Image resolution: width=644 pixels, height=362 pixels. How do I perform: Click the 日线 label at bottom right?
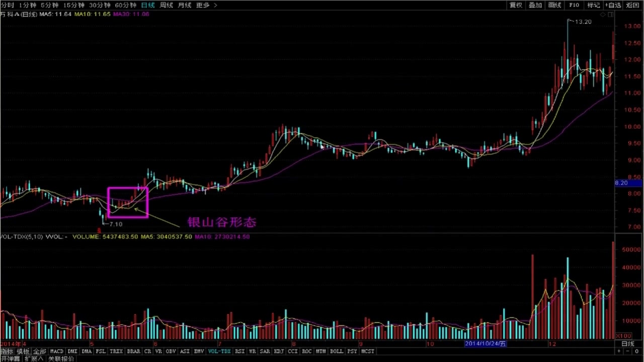(628, 344)
